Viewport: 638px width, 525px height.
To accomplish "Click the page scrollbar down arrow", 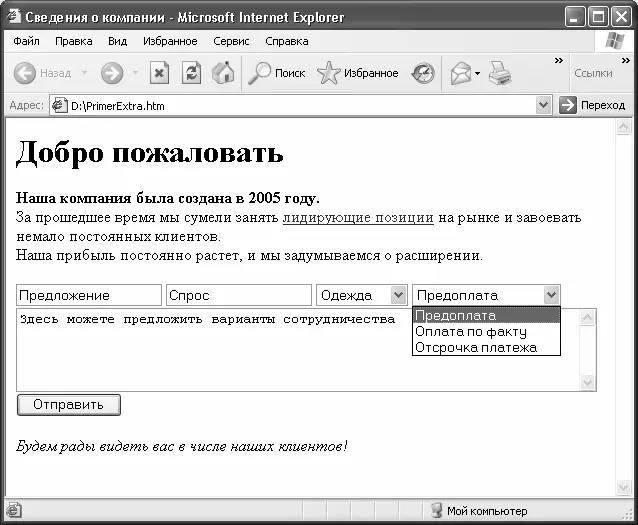I will click(623, 486).
